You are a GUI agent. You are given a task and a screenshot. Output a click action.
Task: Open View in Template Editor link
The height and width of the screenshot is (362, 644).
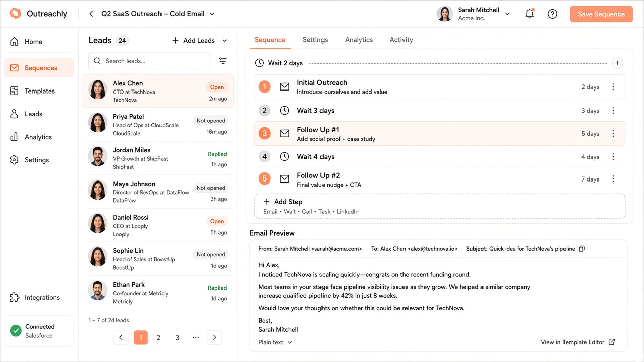point(578,342)
